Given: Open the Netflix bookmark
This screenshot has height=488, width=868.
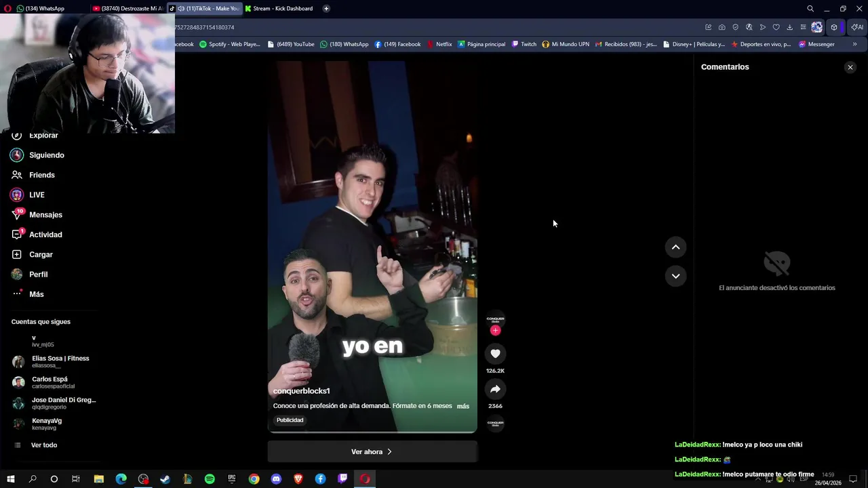Looking at the screenshot, I should tap(439, 44).
